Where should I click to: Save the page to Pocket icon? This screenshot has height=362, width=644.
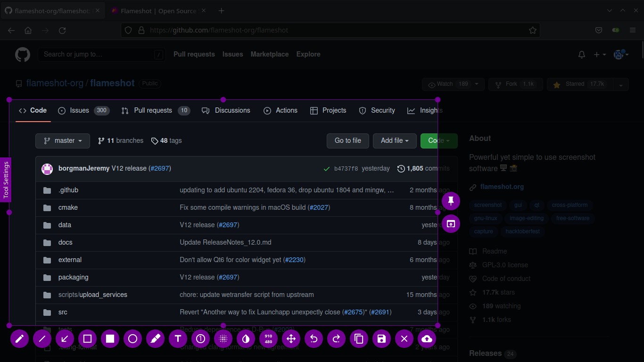(x=599, y=30)
